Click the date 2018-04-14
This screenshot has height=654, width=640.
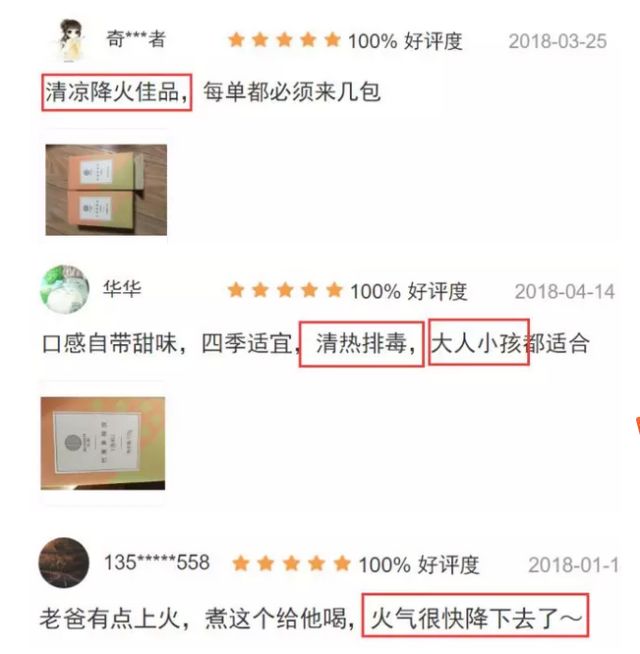(x=564, y=292)
